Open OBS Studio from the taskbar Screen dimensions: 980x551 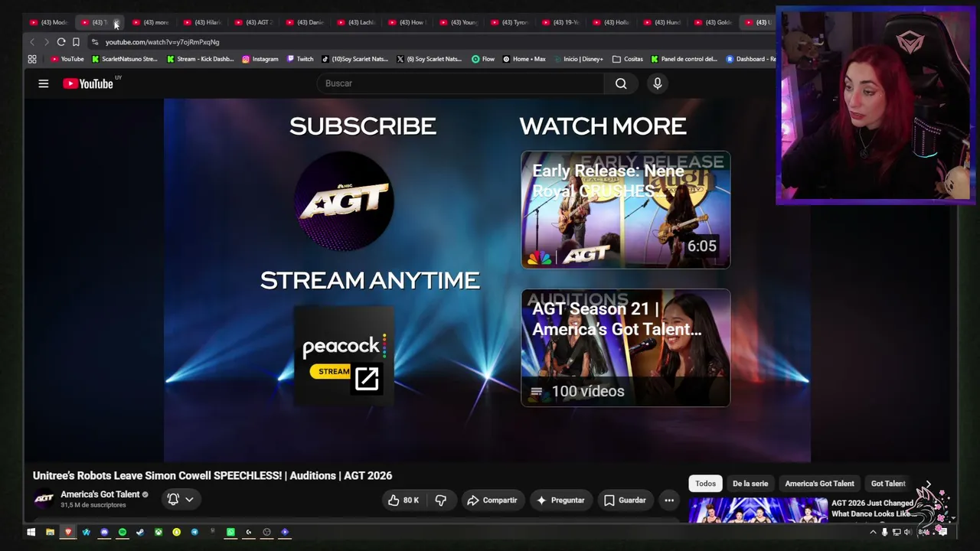tap(266, 532)
